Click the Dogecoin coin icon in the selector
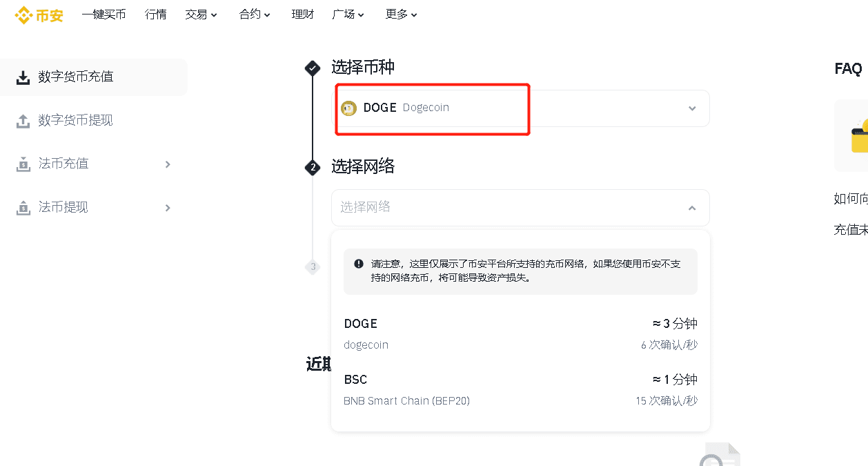 click(349, 108)
